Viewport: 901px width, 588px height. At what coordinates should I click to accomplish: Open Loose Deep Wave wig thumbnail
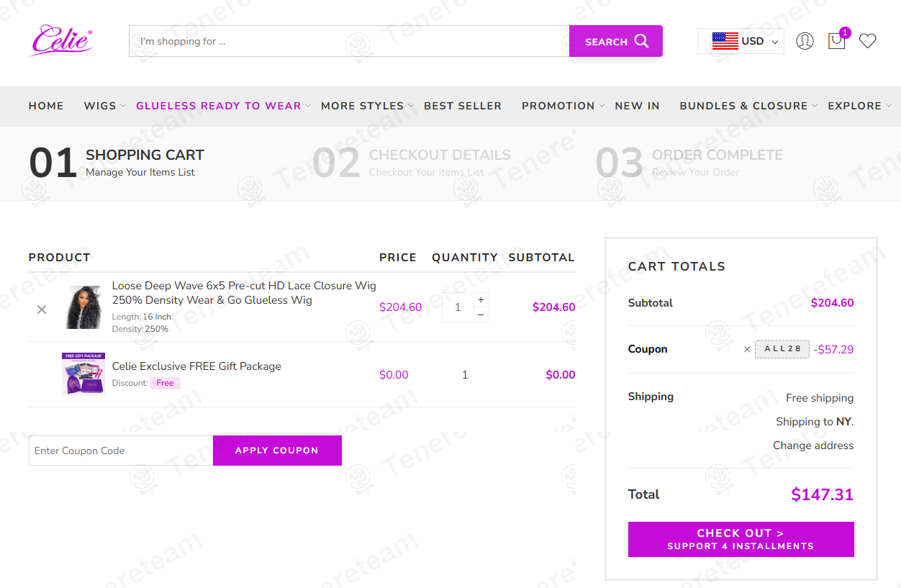coord(83,307)
